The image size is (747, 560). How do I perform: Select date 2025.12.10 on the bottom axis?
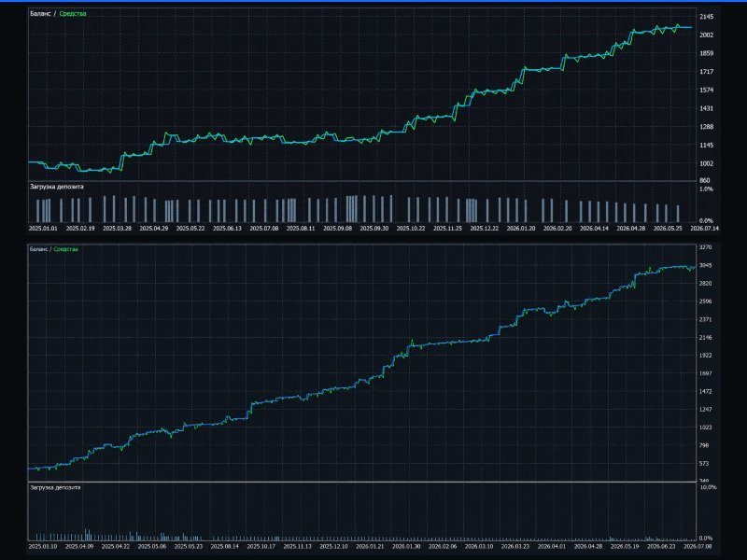[334, 547]
